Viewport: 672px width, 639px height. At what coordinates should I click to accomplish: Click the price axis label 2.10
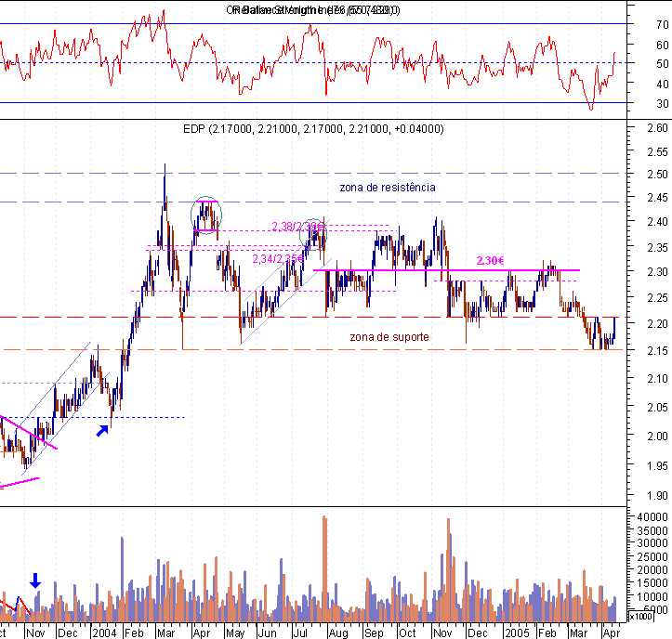click(x=657, y=379)
